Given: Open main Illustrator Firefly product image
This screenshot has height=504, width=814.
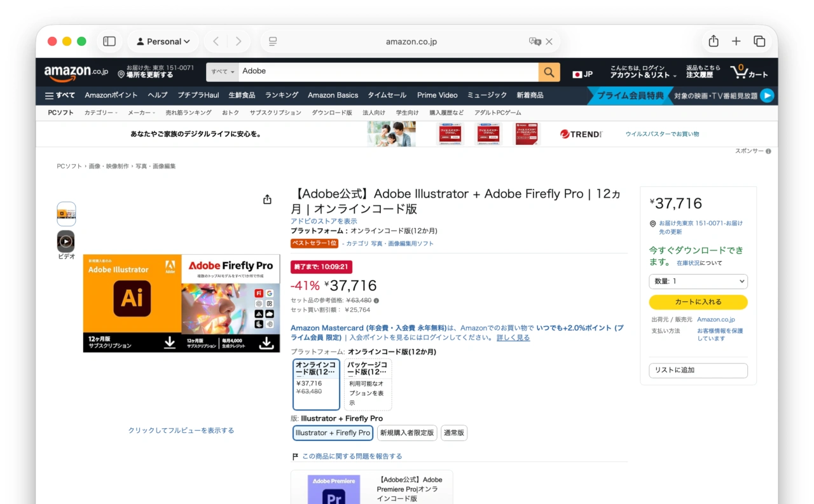Looking at the screenshot, I should pyautogui.click(x=181, y=303).
